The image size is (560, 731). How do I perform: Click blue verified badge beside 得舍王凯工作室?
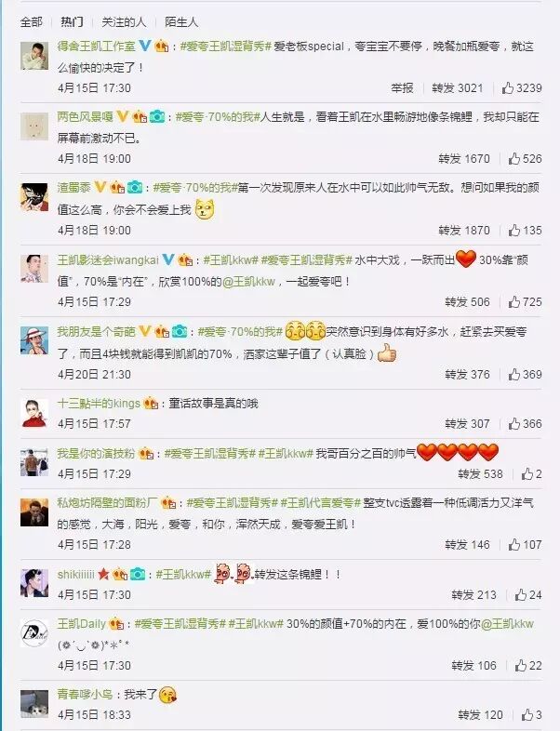point(145,46)
